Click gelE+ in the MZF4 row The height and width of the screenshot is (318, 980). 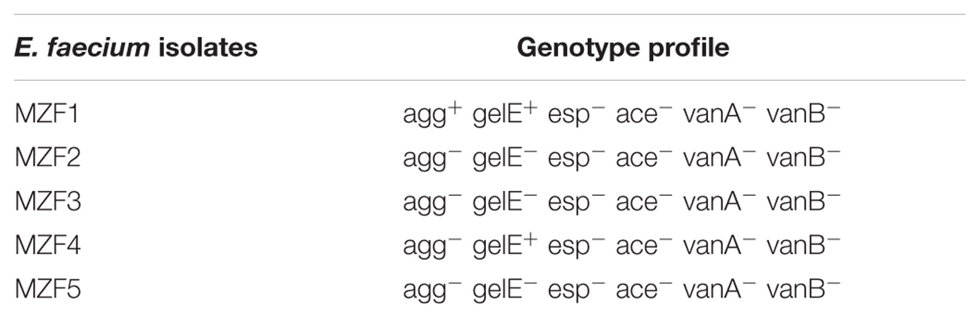click(504, 245)
